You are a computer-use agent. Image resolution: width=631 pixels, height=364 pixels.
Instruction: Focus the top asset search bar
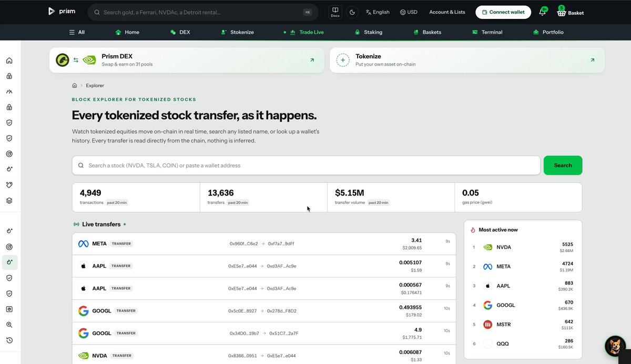click(x=203, y=12)
